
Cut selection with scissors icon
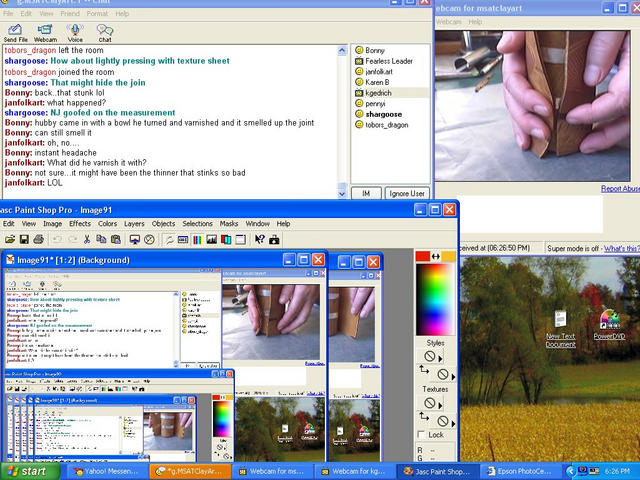point(87,240)
